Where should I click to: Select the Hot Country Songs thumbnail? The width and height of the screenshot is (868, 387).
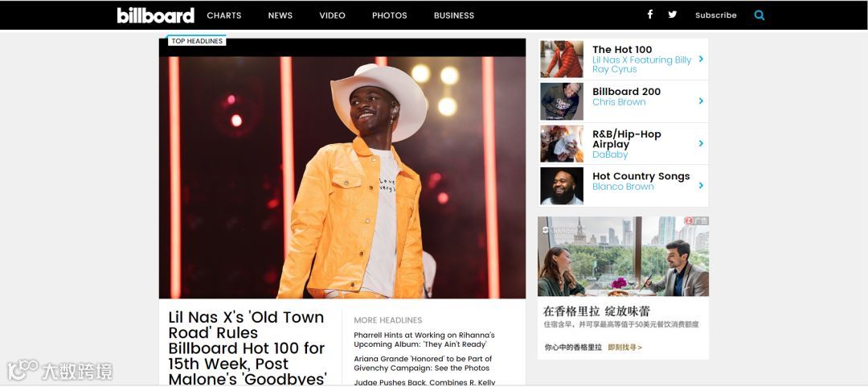coord(561,186)
